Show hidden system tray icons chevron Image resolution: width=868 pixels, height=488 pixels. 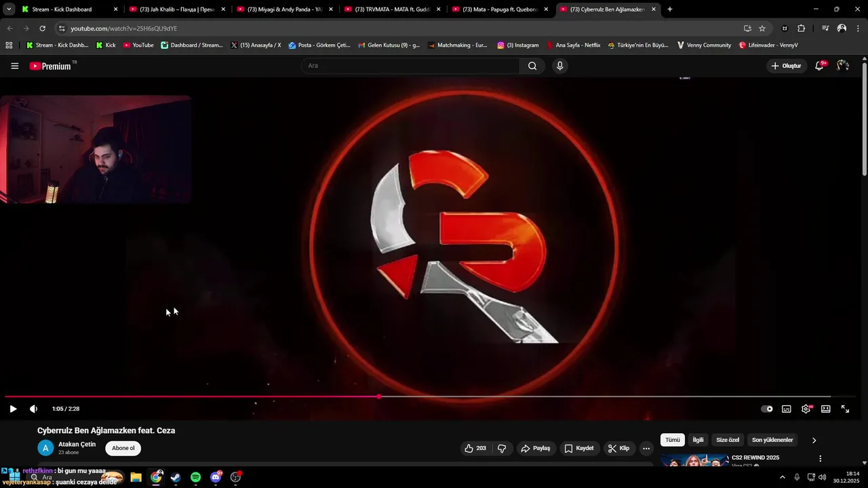tap(783, 477)
